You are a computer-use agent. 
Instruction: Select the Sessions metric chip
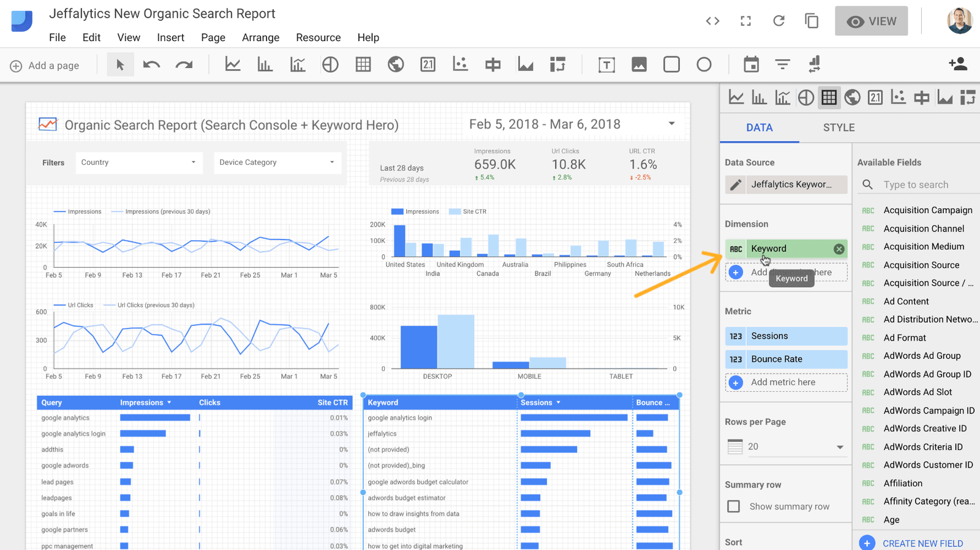[786, 336]
